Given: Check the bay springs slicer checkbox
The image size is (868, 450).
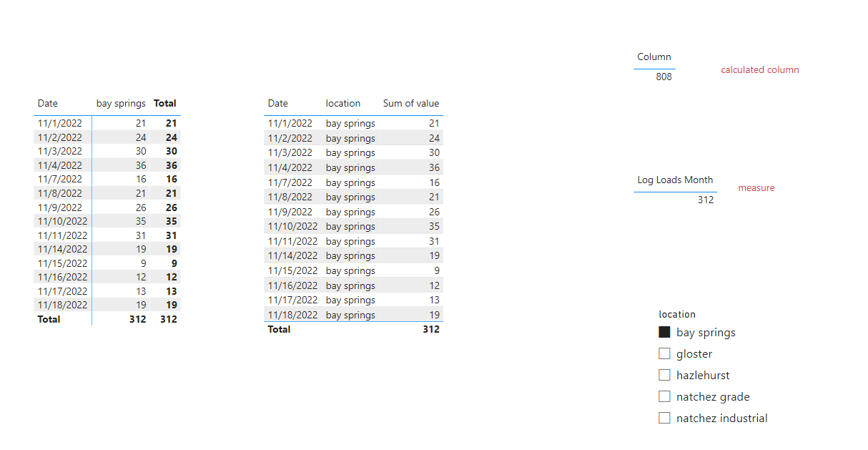Looking at the screenshot, I should [664, 332].
